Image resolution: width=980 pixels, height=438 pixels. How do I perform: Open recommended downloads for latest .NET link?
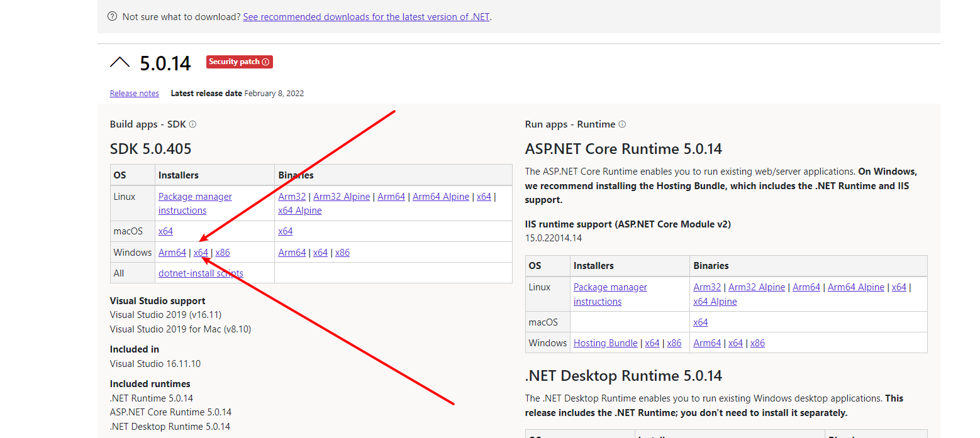coord(366,17)
